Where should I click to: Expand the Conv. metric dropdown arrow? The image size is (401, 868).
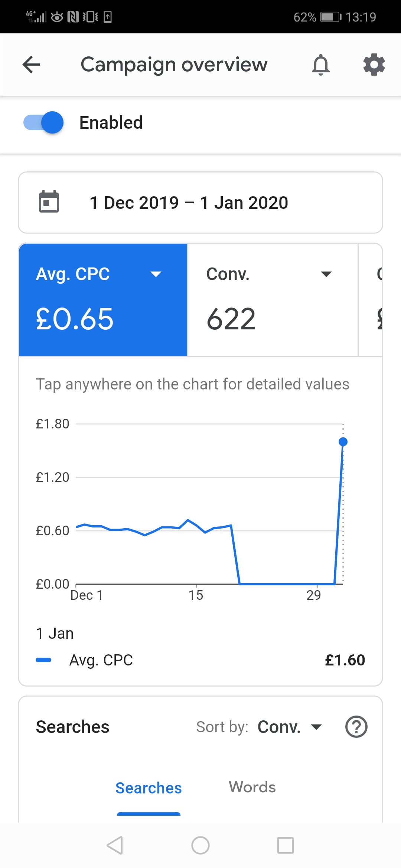coord(326,274)
